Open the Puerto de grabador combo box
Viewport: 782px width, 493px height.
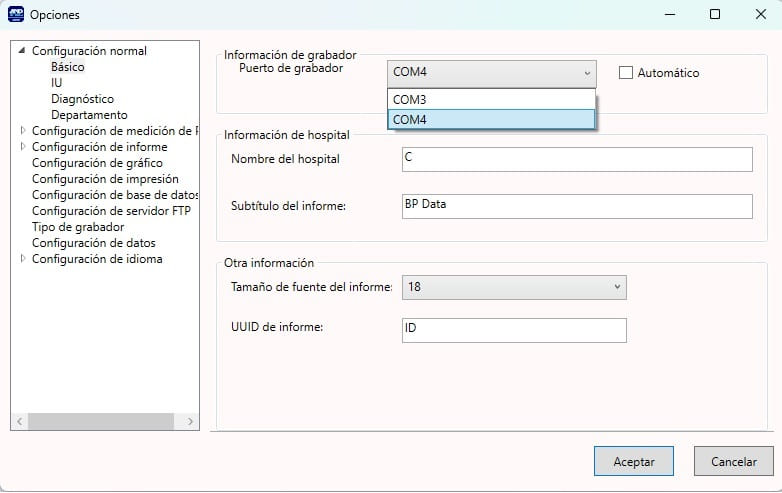(491, 73)
